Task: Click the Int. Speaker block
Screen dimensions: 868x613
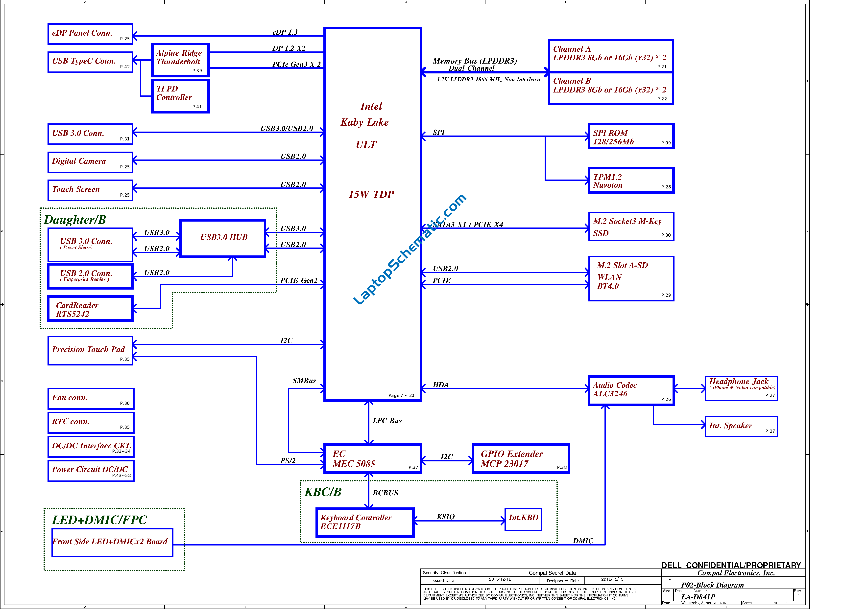Action: point(741,427)
